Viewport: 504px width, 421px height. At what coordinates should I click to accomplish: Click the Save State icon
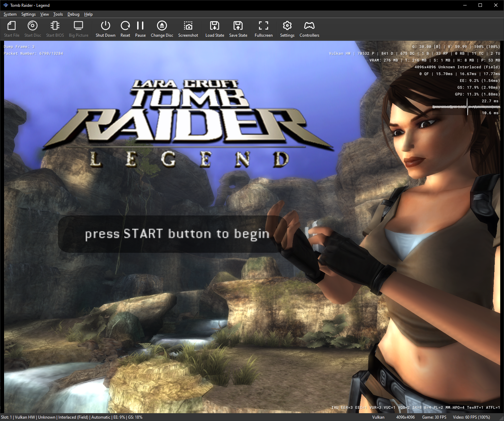coord(238,26)
